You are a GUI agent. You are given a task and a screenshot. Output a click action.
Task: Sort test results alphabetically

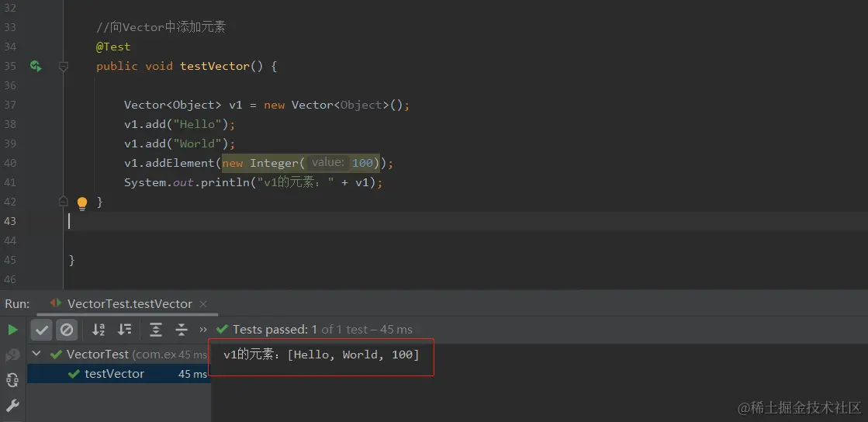pyautogui.click(x=99, y=330)
